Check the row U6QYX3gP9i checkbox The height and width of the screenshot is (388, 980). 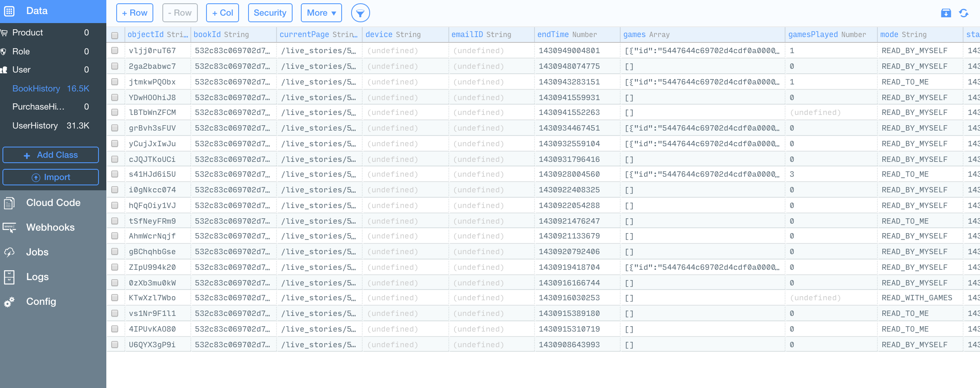115,344
